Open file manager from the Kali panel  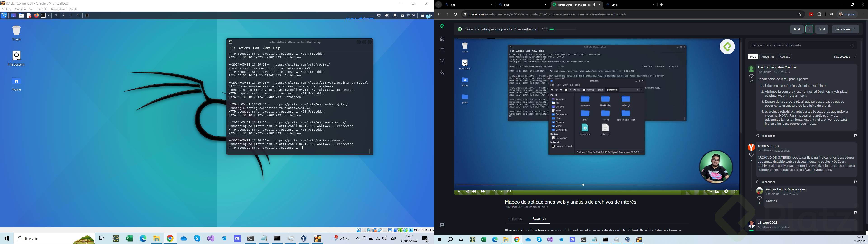(21, 15)
